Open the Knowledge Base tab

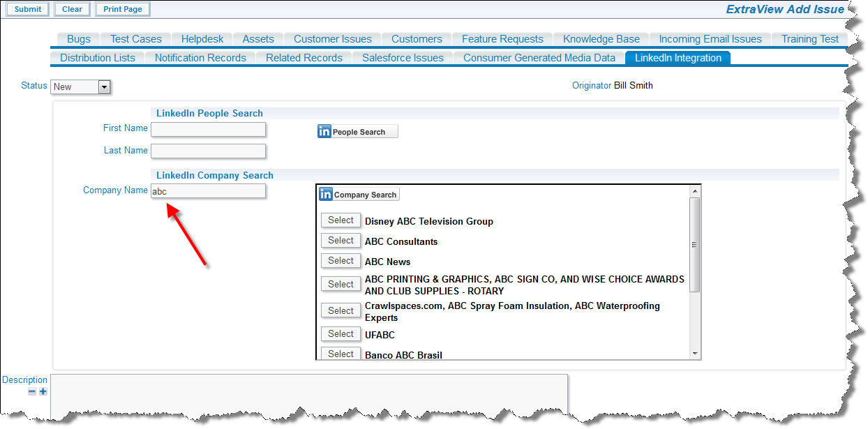pos(601,39)
